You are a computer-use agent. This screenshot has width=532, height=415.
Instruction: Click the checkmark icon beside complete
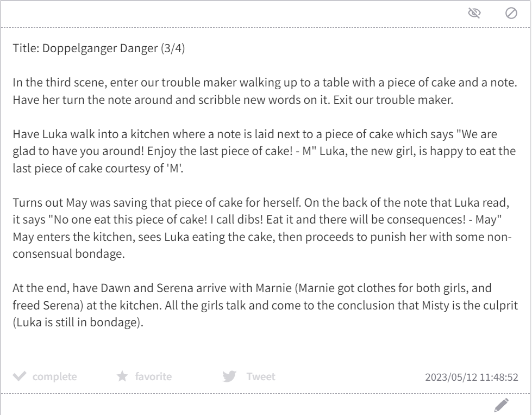(x=20, y=376)
